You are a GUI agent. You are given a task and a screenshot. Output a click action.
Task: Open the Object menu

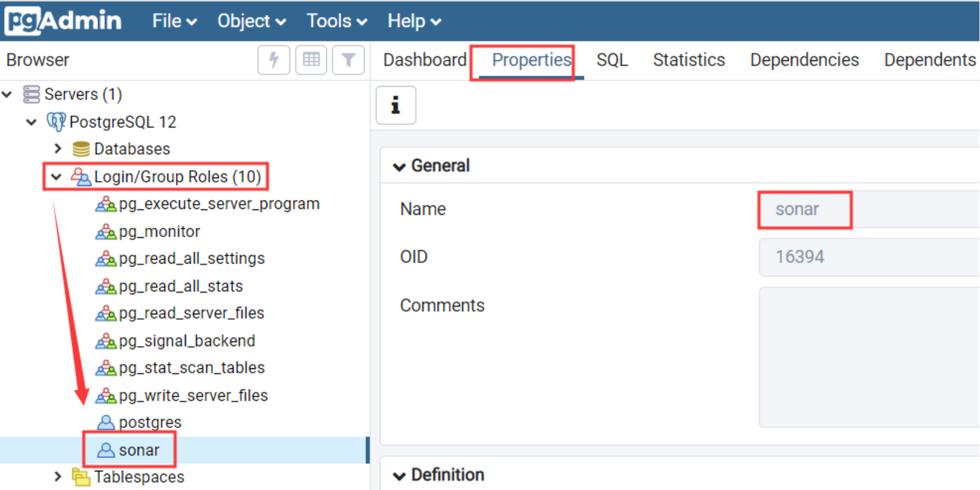(252, 21)
